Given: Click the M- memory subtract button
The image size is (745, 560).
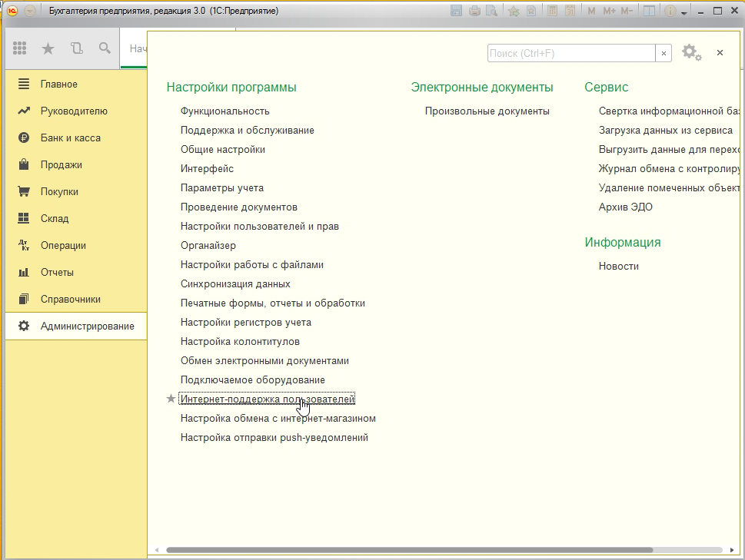Looking at the screenshot, I should (627, 11).
